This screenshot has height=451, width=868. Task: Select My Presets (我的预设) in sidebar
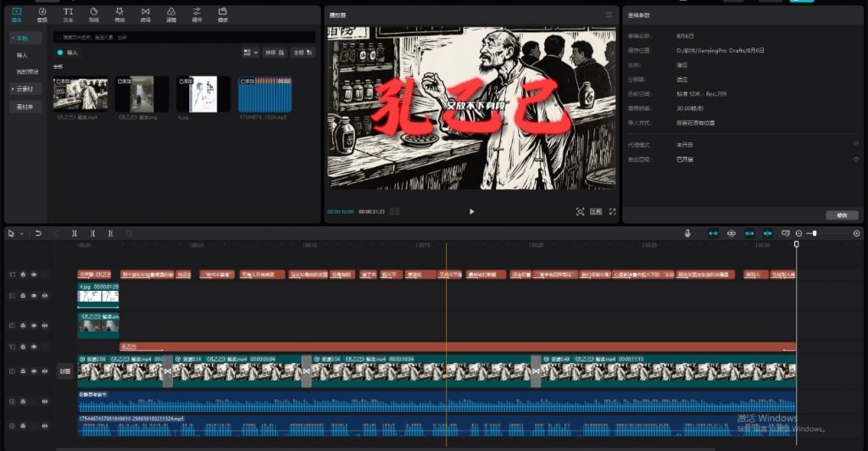[x=27, y=71]
